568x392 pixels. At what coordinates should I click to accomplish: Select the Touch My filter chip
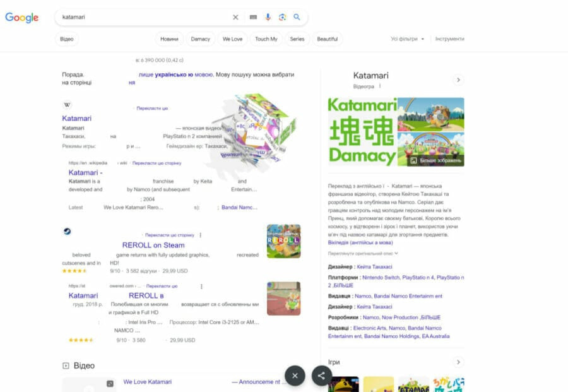[266, 39]
